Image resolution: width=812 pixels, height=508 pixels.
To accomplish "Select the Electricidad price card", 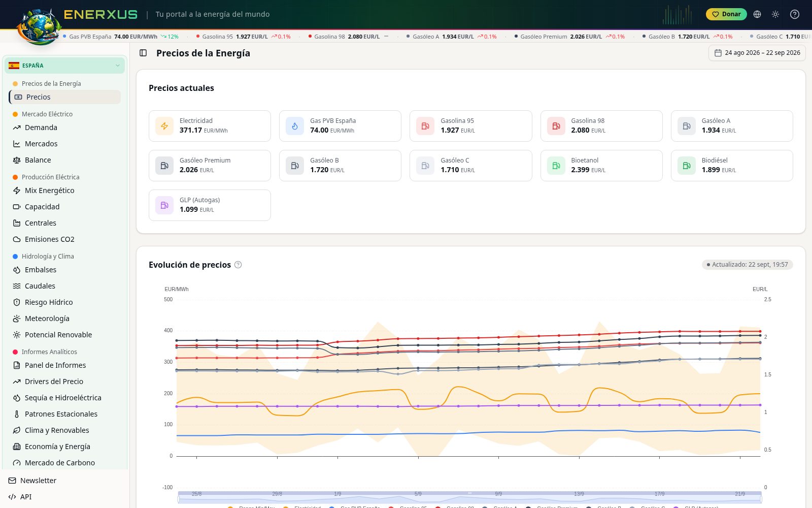I will (x=210, y=126).
